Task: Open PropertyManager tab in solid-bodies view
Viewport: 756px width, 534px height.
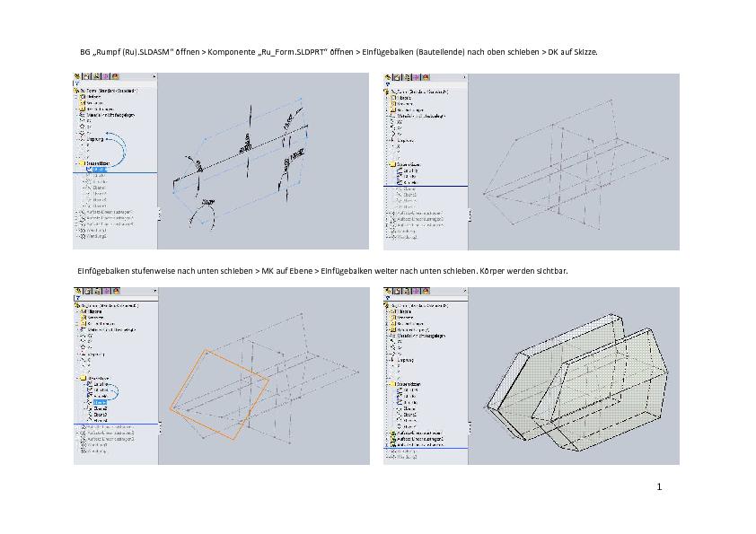Action: tap(397, 291)
